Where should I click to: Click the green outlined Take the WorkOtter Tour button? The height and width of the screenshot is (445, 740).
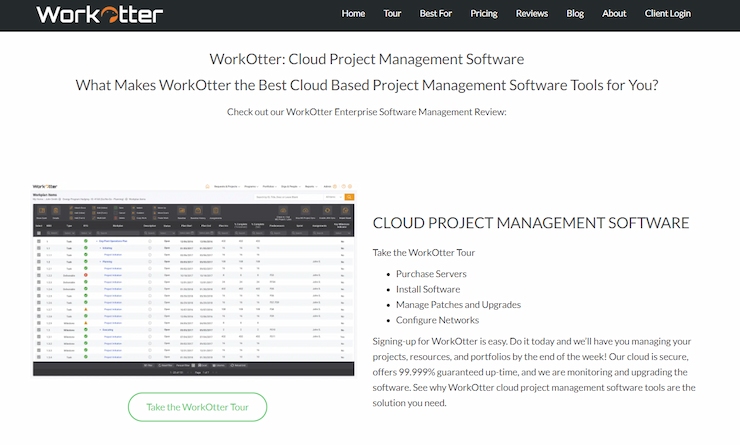point(197,407)
